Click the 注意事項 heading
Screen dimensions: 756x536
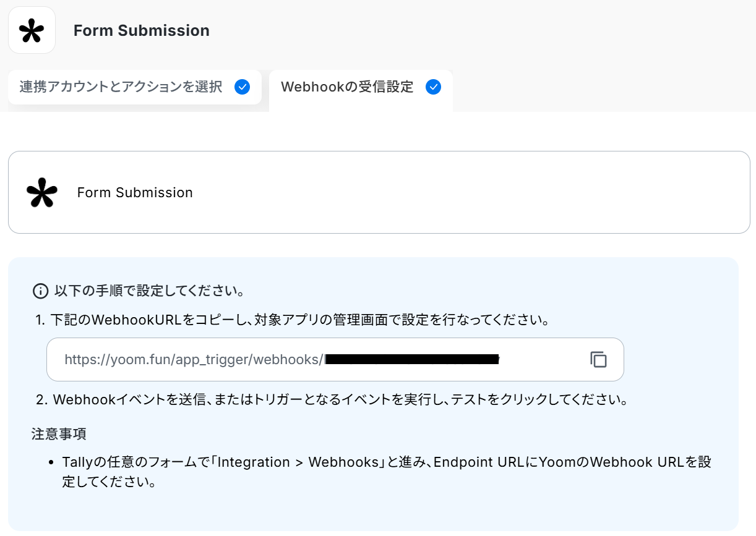pos(59,434)
